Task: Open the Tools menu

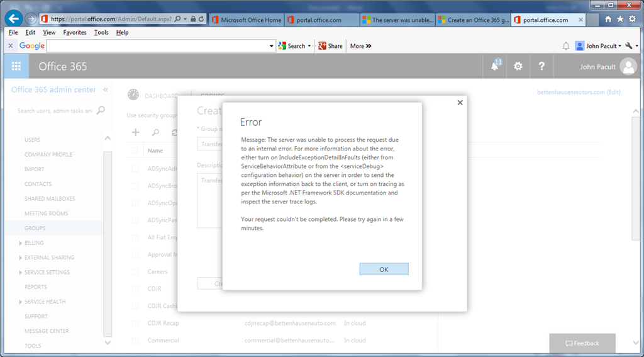Action: tap(101, 33)
